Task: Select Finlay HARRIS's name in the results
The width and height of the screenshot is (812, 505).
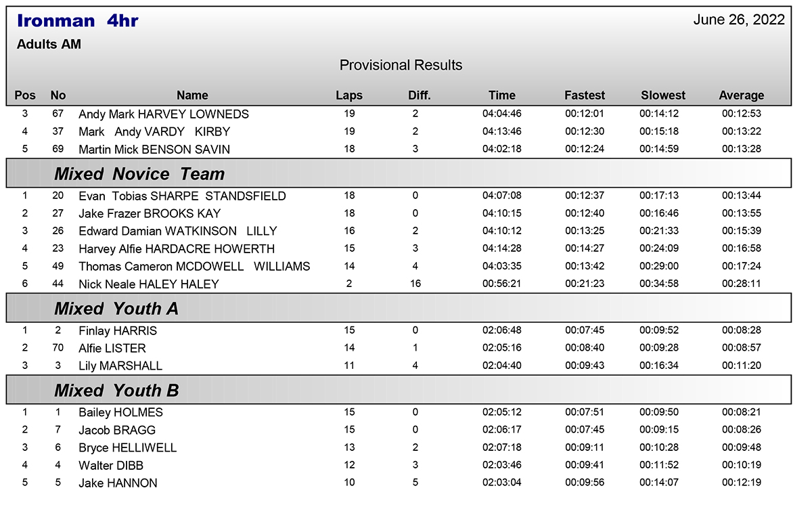Action: point(118,331)
